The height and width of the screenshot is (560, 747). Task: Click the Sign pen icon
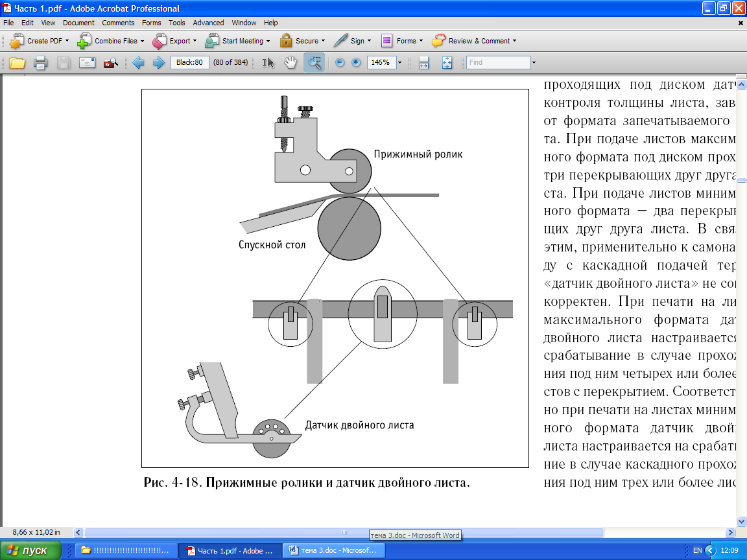340,41
